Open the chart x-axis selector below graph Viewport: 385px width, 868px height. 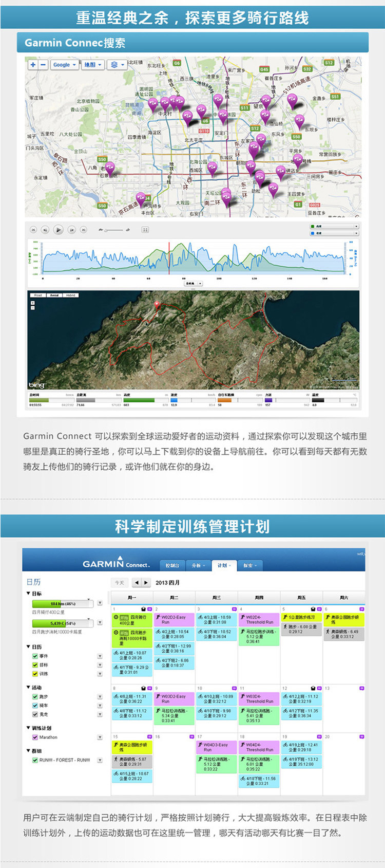click(192, 283)
